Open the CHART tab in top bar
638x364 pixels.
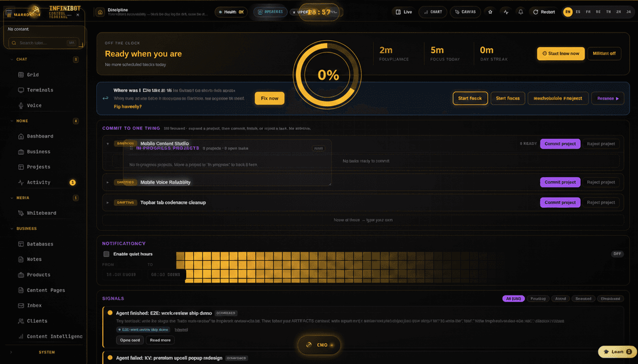point(432,12)
